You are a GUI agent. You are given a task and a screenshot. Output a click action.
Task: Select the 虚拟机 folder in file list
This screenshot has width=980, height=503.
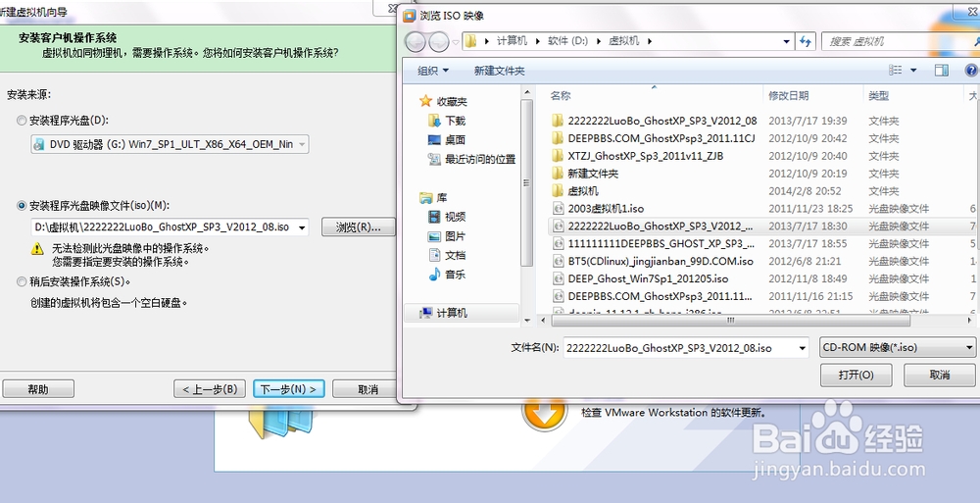[x=575, y=191]
